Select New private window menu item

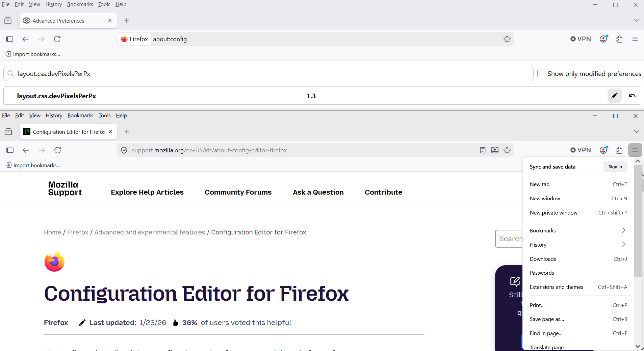578,213
